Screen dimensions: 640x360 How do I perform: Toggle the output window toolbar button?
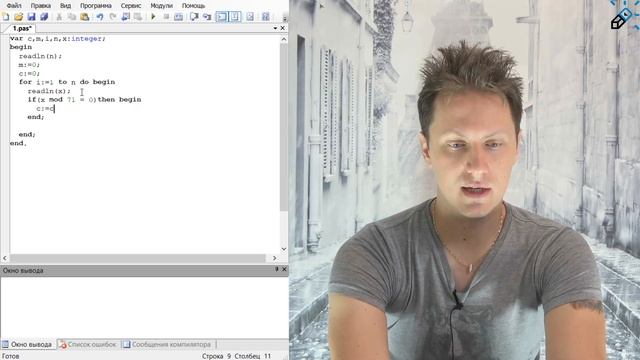(x=222, y=17)
